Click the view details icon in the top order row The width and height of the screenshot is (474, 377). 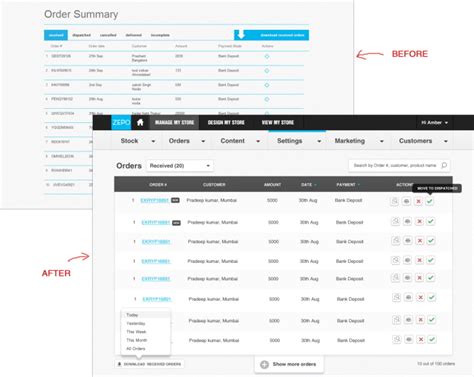395,201
